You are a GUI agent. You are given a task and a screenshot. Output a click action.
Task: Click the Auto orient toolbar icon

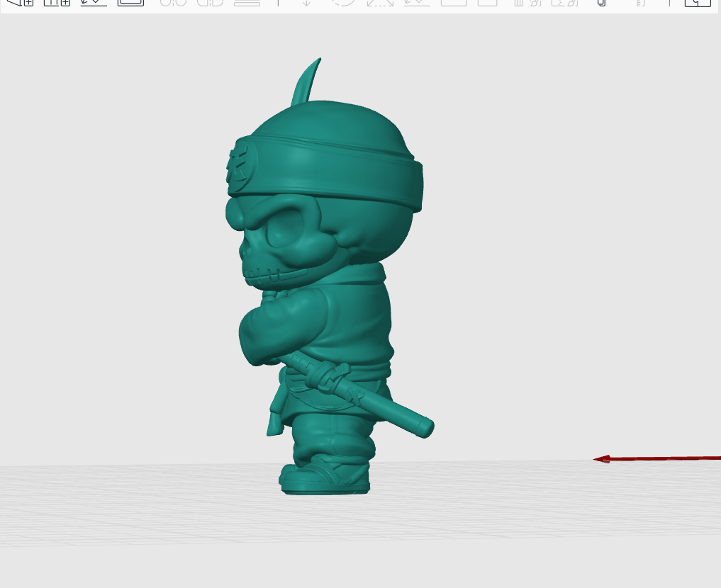(x=94, y=2)
